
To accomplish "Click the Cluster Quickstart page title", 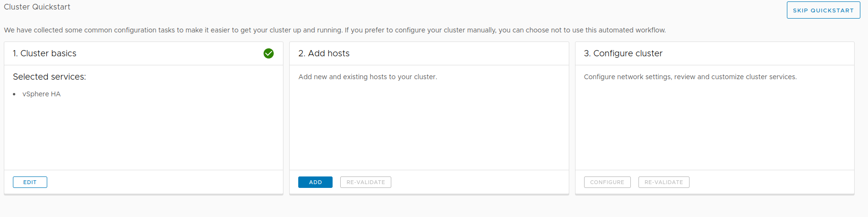I will [37, 7].
